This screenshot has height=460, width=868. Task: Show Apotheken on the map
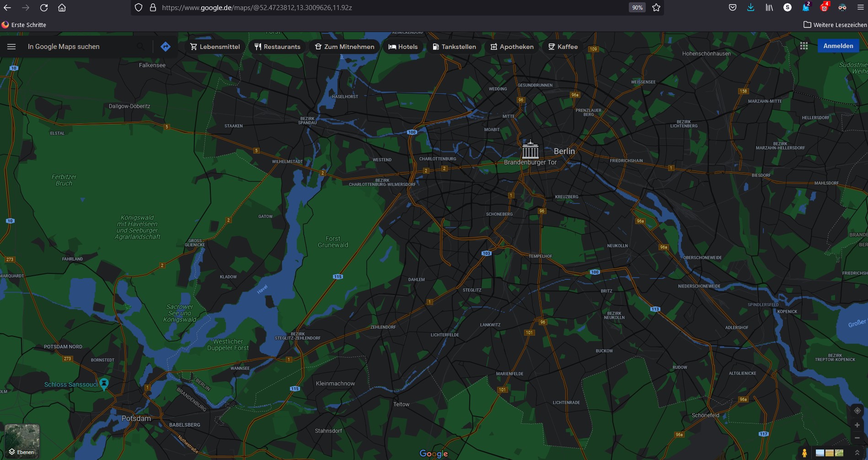pyautogui.click(x=512, y=47)
